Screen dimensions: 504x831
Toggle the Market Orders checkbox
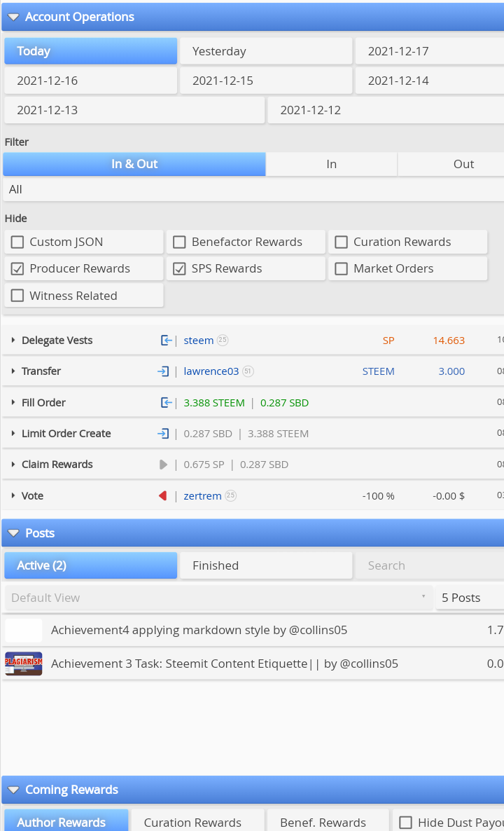[342, 268]
